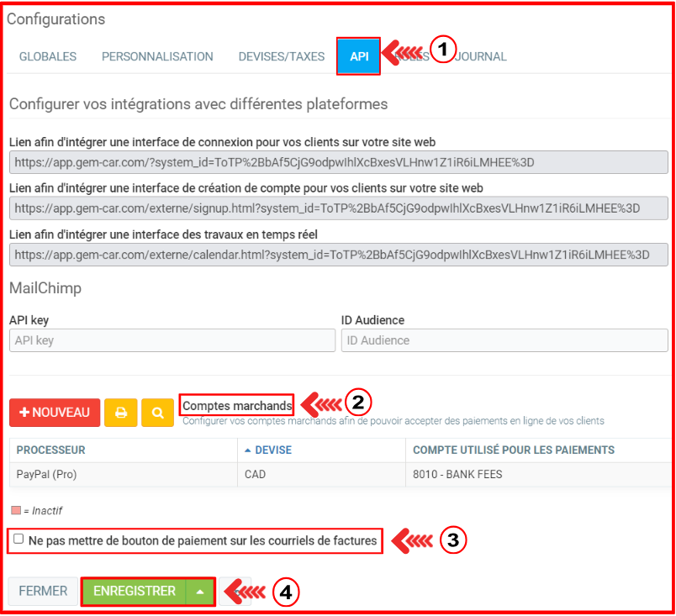Click the magnifying glass search icon
This screenshot has height=616, width=676.
coord(158,413)
